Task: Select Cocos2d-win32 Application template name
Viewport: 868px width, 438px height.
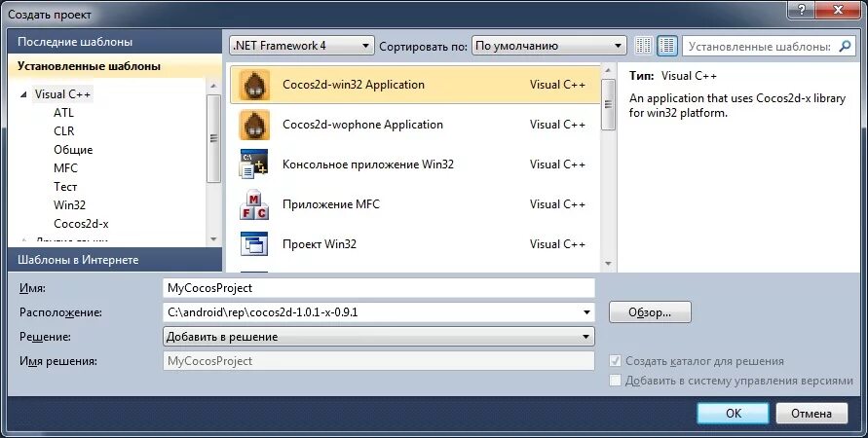Action: pos(354,85)
